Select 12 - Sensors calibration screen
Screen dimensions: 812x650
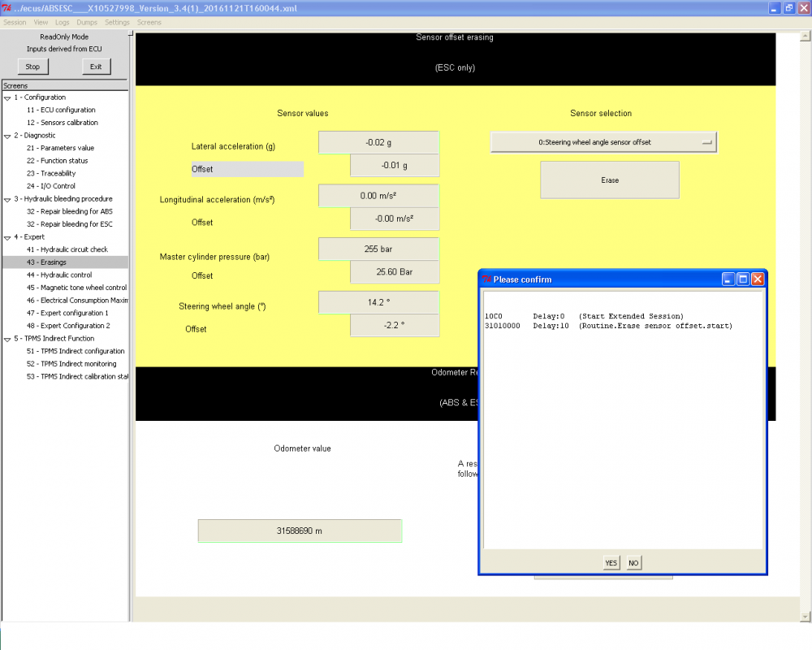coord(63,123)
